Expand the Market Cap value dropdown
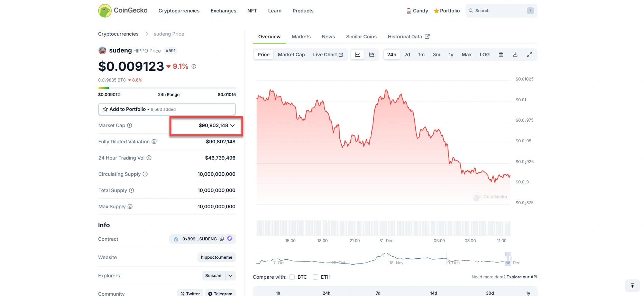This screenshot has width=644, height=296. coord(232,125)
